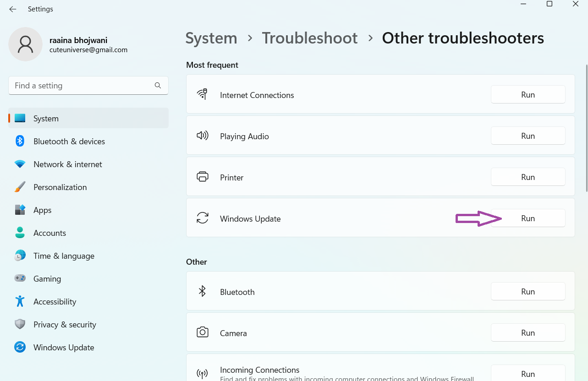Open Accounts settings page
Screen dimensions: 588x381
pyautogui.click(x=49, y=233)
